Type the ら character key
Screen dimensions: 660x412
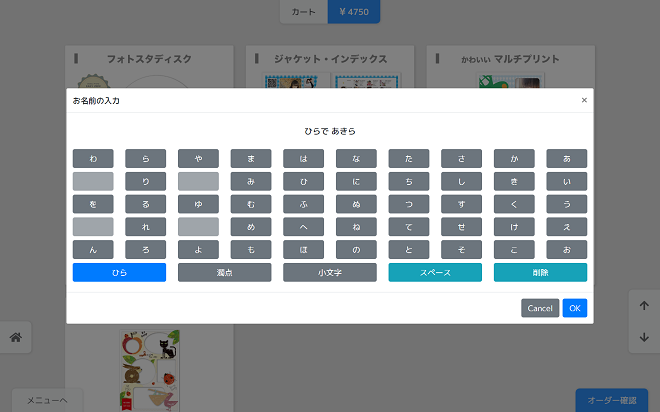145,158
